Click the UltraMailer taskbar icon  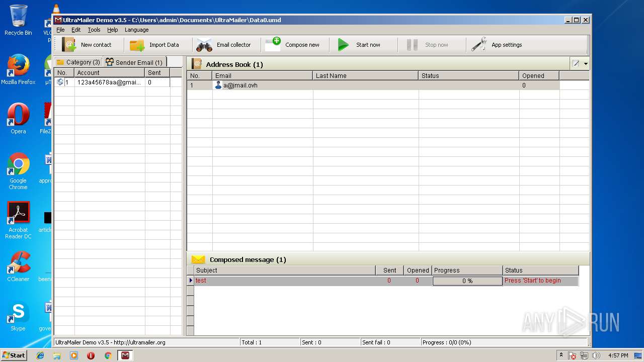tap(125, 355)
